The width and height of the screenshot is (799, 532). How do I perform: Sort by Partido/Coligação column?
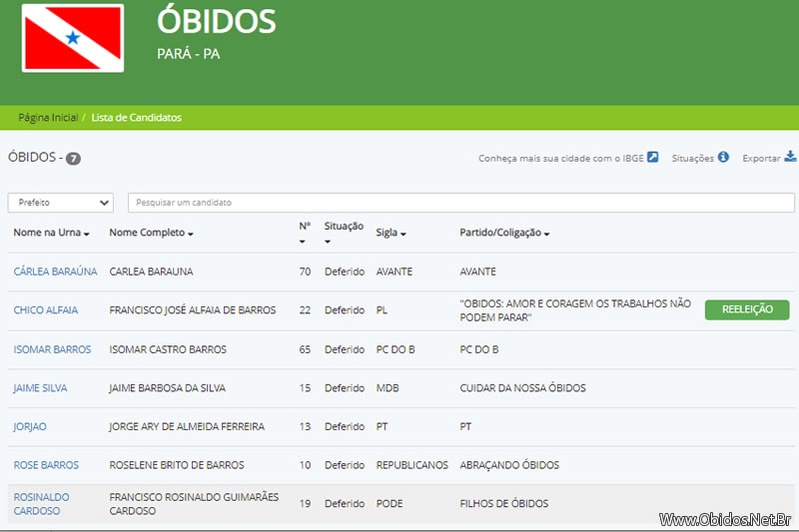504,233
